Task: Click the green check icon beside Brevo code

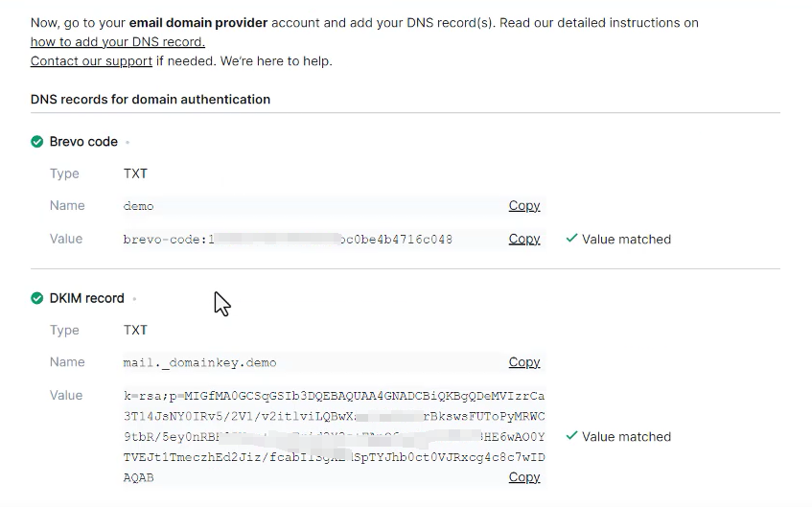Action: [36, 142]
